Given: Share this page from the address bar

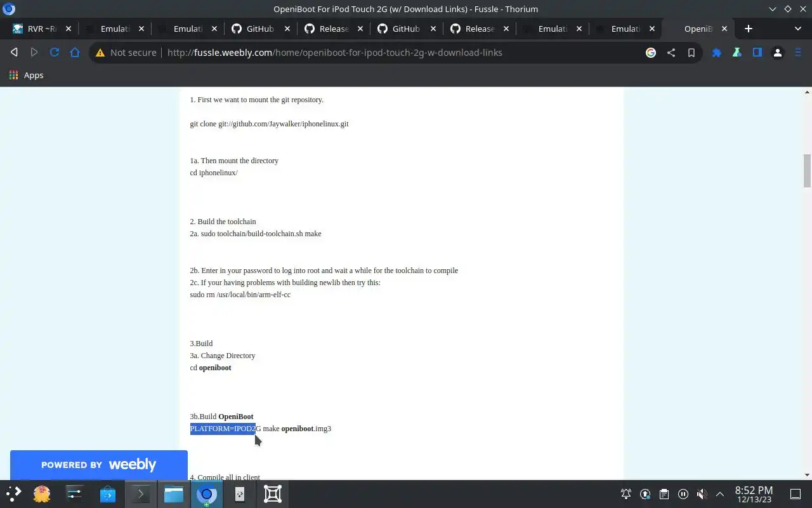Looking at the screenshot, I should pos(671,53).
